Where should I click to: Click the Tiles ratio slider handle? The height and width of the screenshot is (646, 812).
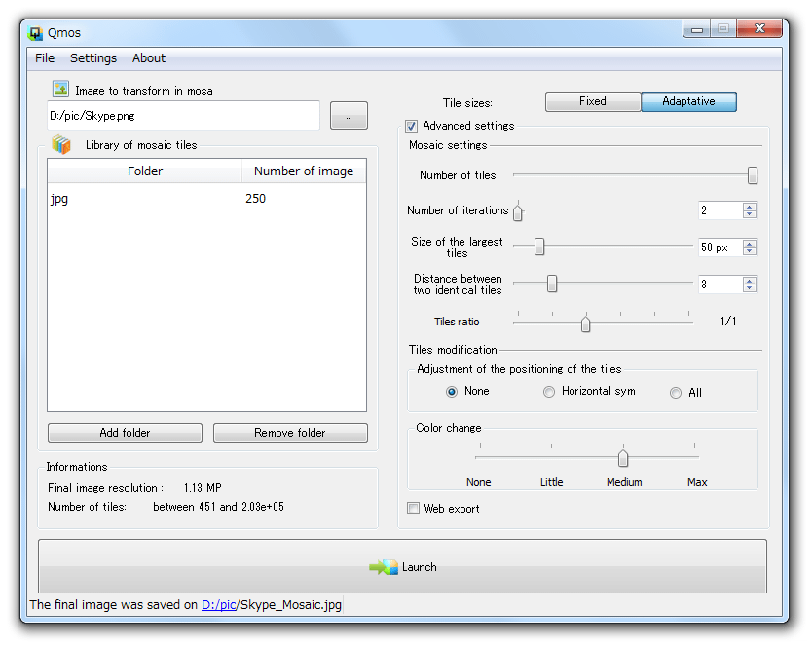(x=586, y=323)
